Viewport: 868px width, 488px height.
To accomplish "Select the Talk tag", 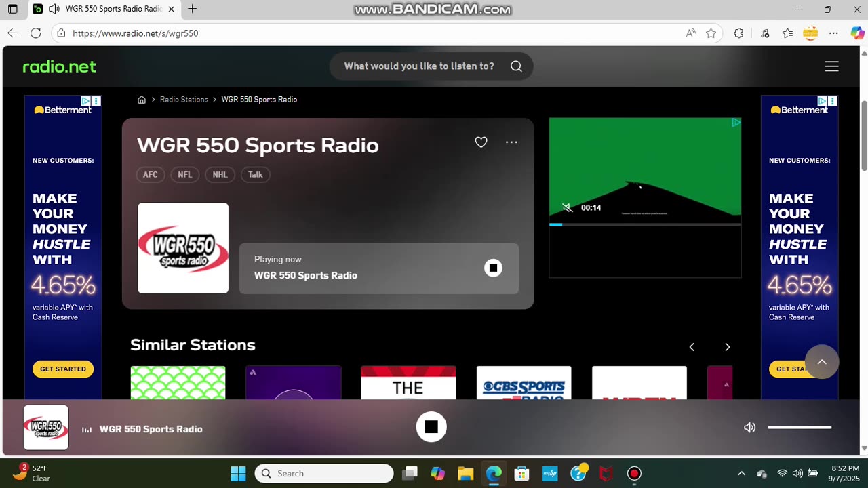I will pos(256,175).
